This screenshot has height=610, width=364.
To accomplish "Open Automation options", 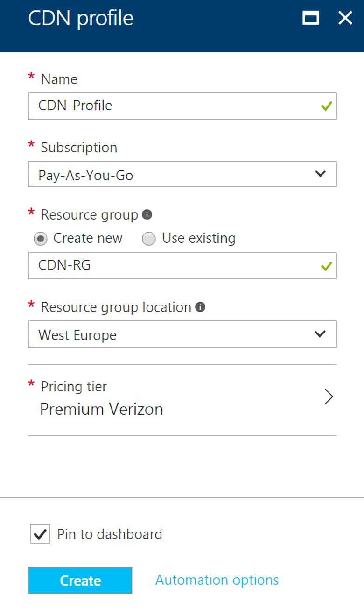I will (x=217, y=579).
